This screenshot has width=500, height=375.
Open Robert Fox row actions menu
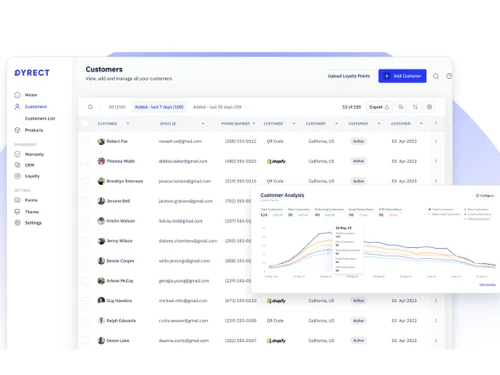coord(436,141)
